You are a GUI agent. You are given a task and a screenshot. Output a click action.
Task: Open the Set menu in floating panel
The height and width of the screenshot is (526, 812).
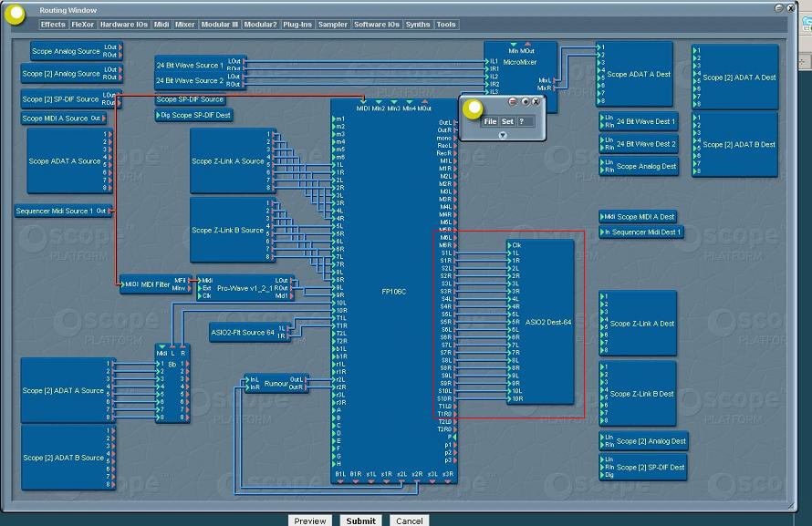pyautogui.click(x=507, y=121)
